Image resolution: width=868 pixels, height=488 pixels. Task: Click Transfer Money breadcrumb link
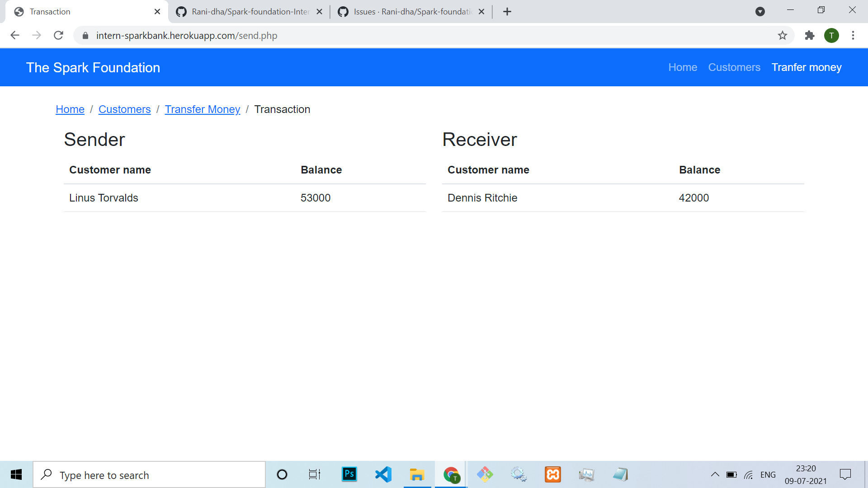pyautogui.click(x=202, y=109)
